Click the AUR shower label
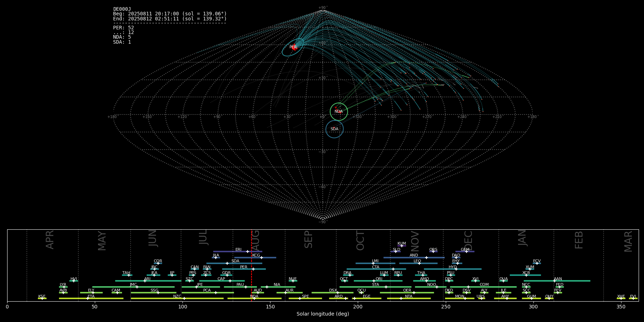The image size is (644, 322). click(x=289, y=290)
